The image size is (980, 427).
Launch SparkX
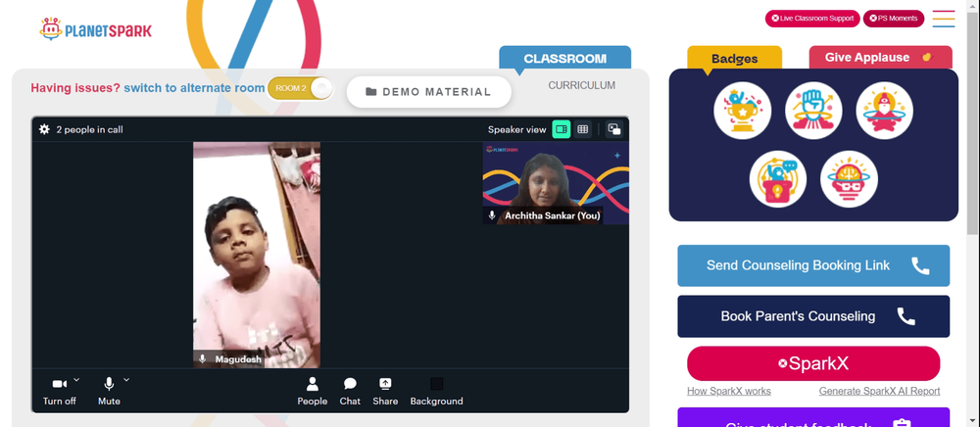click(813, 363)
